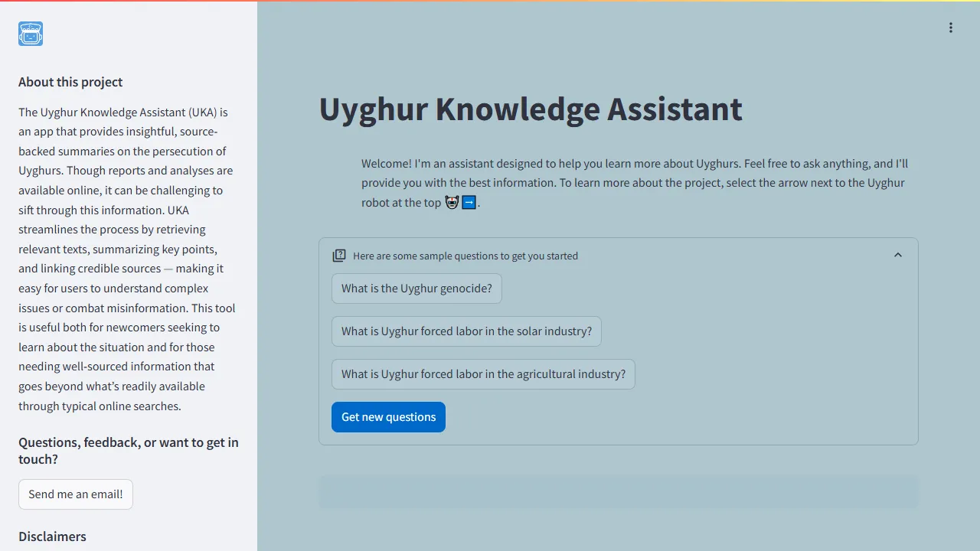The image size is (980, 551).
Task: Click the blue right-arrow emoji in the welcome text
Action: [x=468, y=202]
